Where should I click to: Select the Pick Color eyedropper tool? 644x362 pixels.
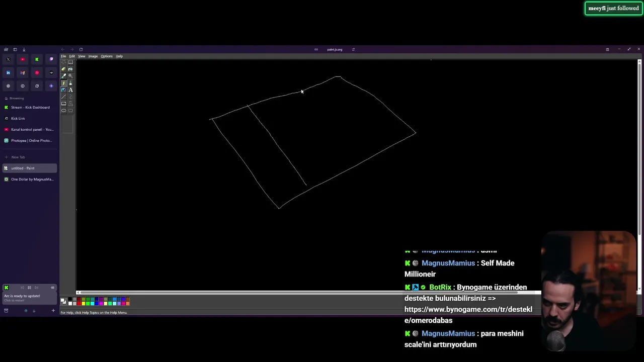point(63,76)
